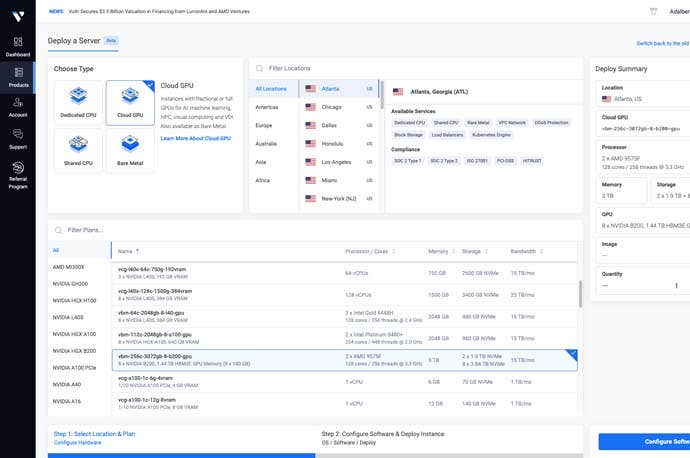This screenshot has height=458, width=690.
Task: Sort plans by Name column arrow
Action: point(138,250)
